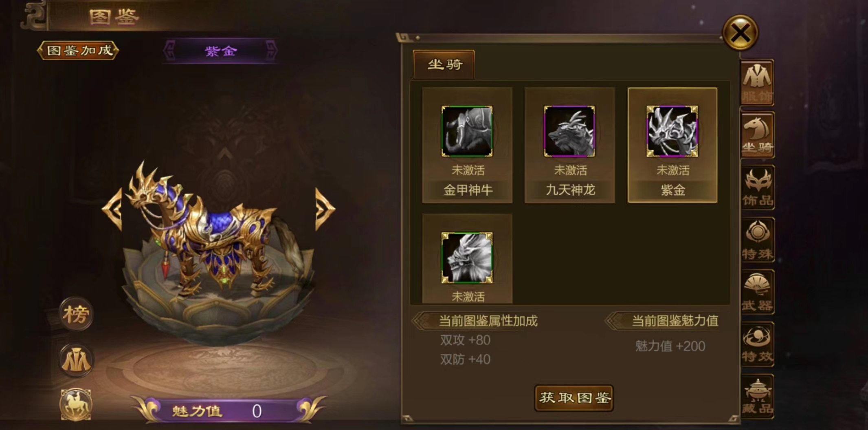Select the 坐骑 tab in the panel
The image size is (868, 430).
[x=444, y=64]
